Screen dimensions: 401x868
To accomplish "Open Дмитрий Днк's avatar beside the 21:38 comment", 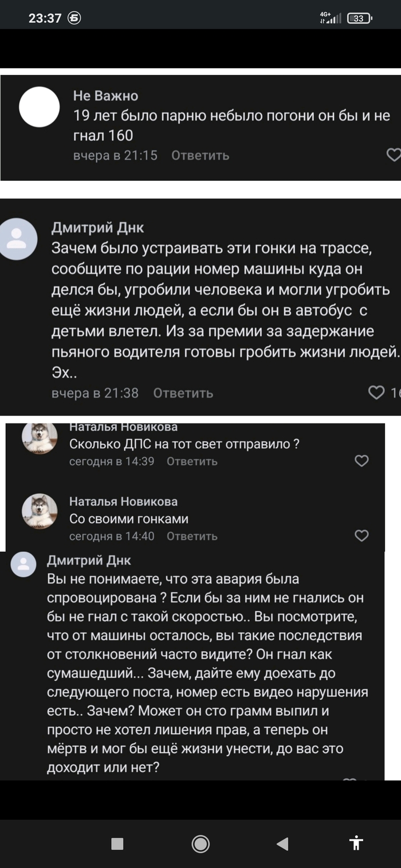I will [17, 239].
